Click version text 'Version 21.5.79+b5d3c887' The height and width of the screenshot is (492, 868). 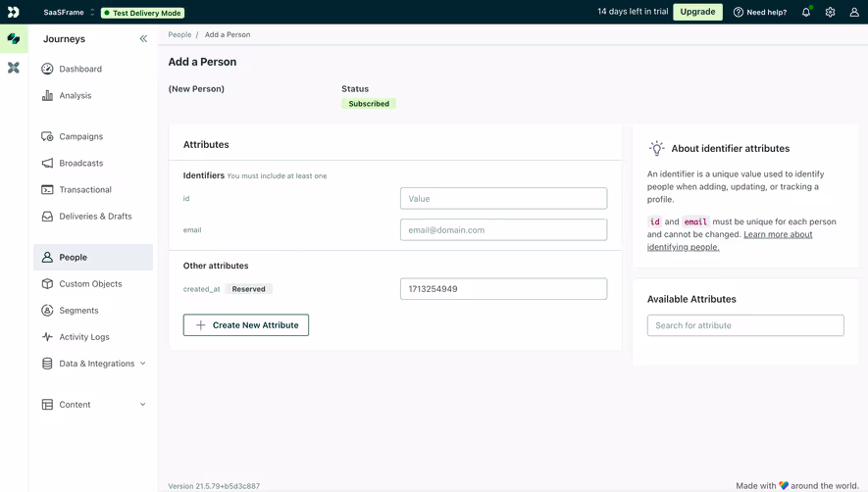click(x=214, y=486)
